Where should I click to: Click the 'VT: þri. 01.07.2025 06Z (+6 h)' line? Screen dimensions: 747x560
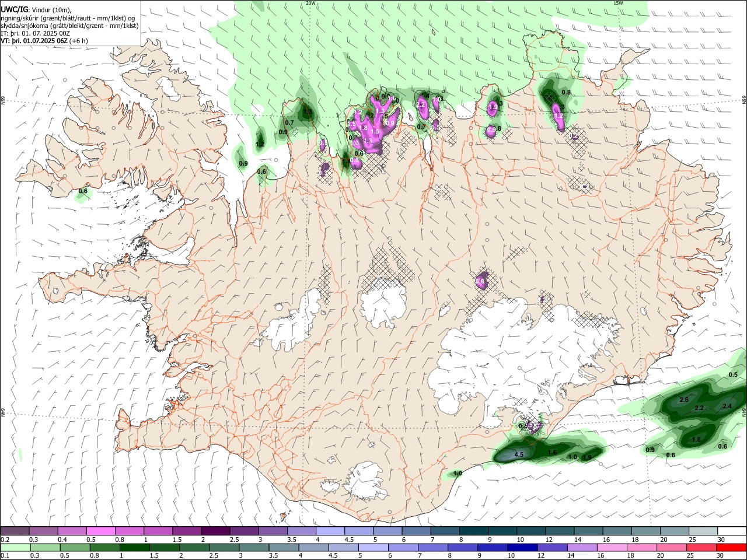[44, 41]
